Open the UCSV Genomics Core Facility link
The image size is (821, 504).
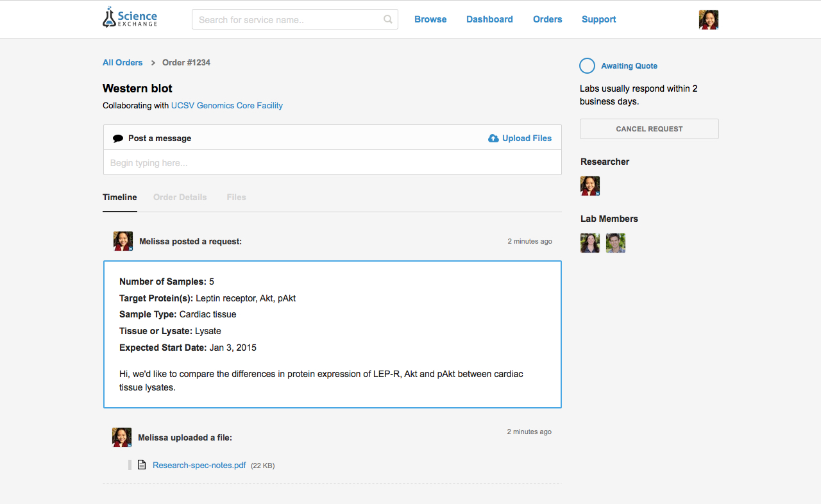pyautogui.click(x=226, y=105)
